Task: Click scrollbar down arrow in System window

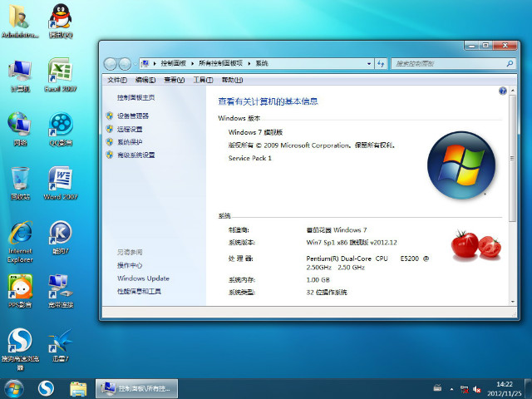Action: [x=513, y=302]
